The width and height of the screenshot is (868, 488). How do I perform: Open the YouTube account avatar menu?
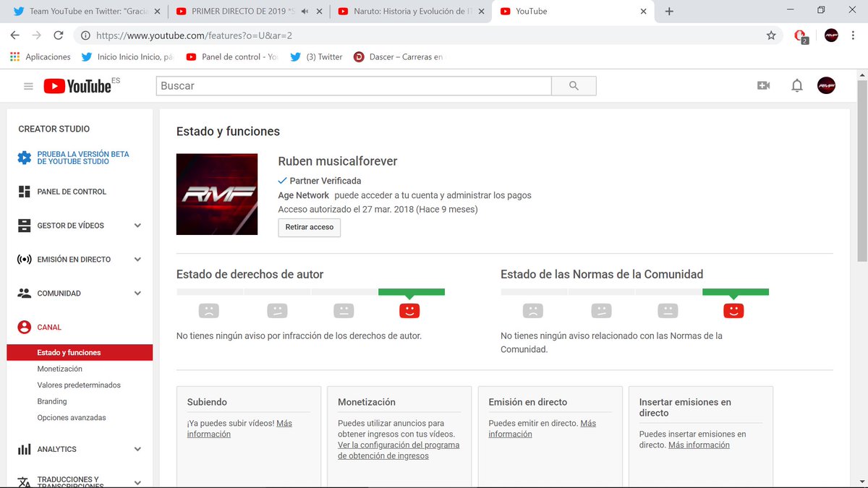point(826,85)
